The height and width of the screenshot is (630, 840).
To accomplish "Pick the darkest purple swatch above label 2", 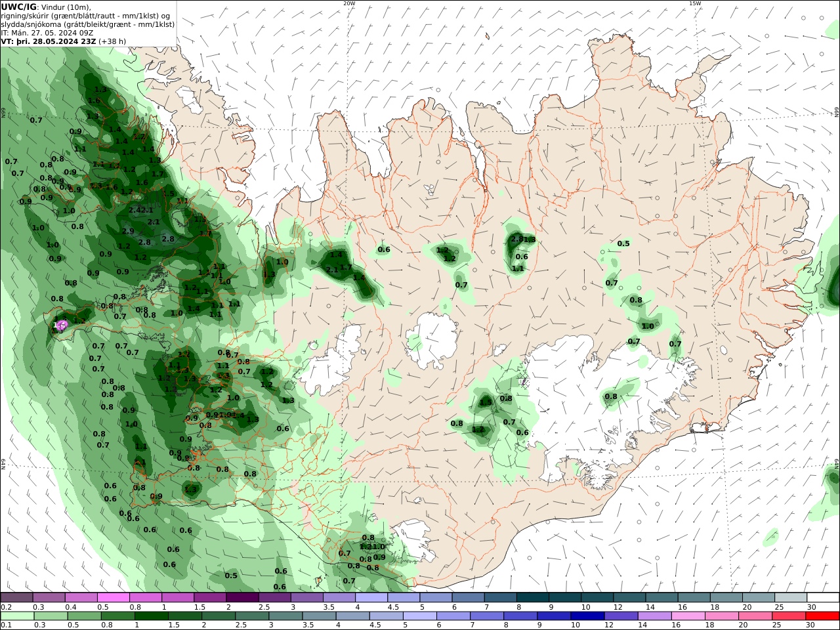I will pyautogui.click(x=242, y=598).
